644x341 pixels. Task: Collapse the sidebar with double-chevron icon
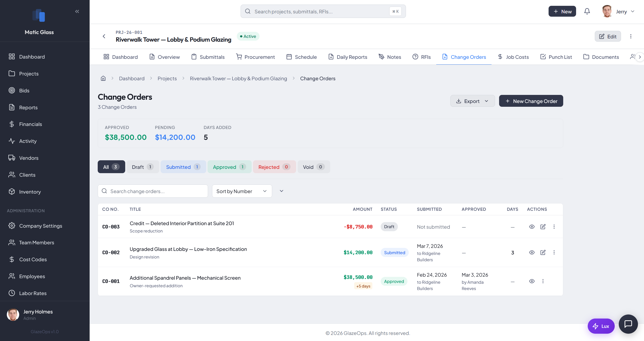77,11
